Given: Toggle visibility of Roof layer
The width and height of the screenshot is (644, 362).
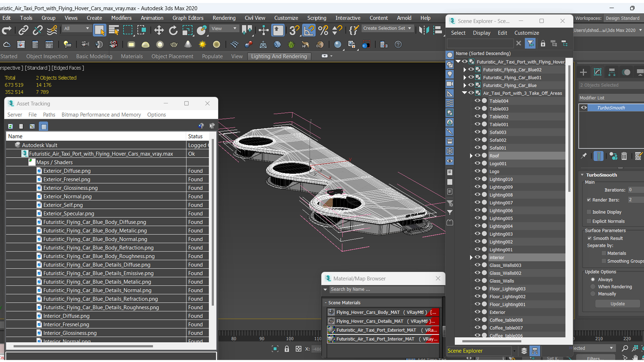Looking at the screenshot, I should tap(477, 156).
